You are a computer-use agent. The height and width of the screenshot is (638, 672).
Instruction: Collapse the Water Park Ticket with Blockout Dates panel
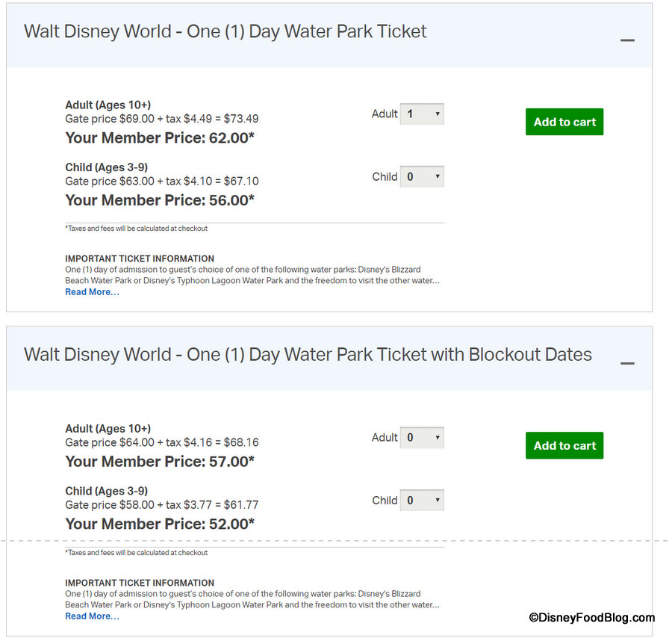coord(627,363)
